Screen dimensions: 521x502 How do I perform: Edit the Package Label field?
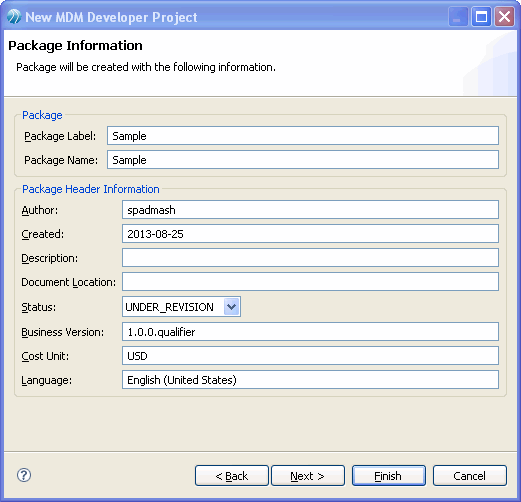click(x=303, y=136)
